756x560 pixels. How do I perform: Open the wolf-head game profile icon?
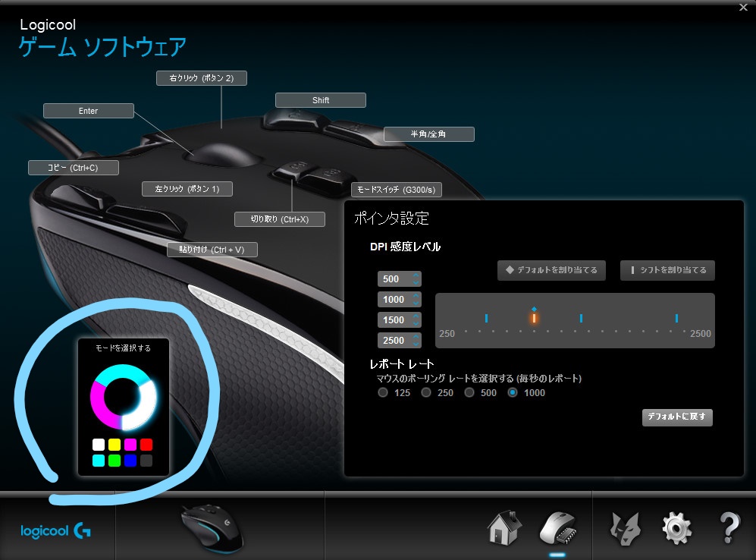pyautogui.click(x=625, y=529)
